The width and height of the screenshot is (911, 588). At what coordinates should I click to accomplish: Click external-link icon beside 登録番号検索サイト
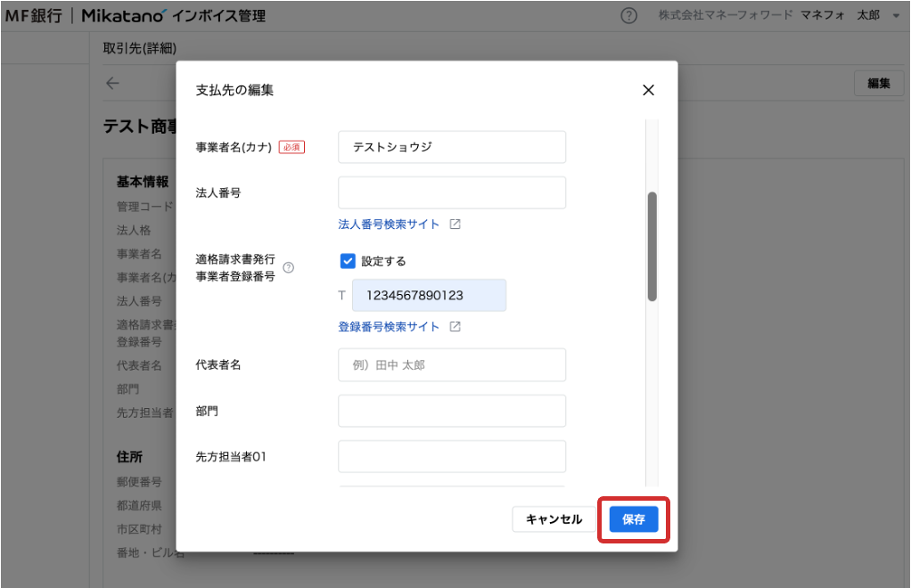coord(455,327)
